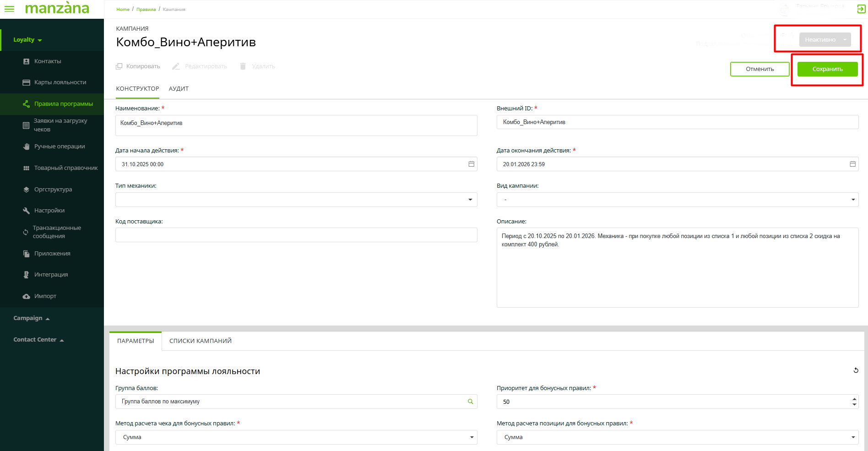Switch to the СПИСКИ КАМПАНИЙ tab
Screen dimensions: 868x451
(x=200, y=341)
